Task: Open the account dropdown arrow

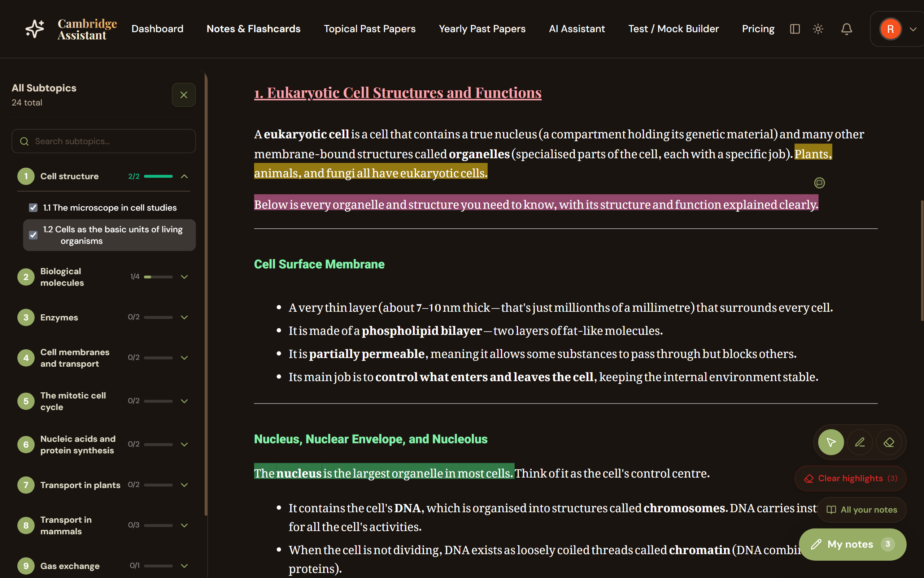Action: pos(913,29)
